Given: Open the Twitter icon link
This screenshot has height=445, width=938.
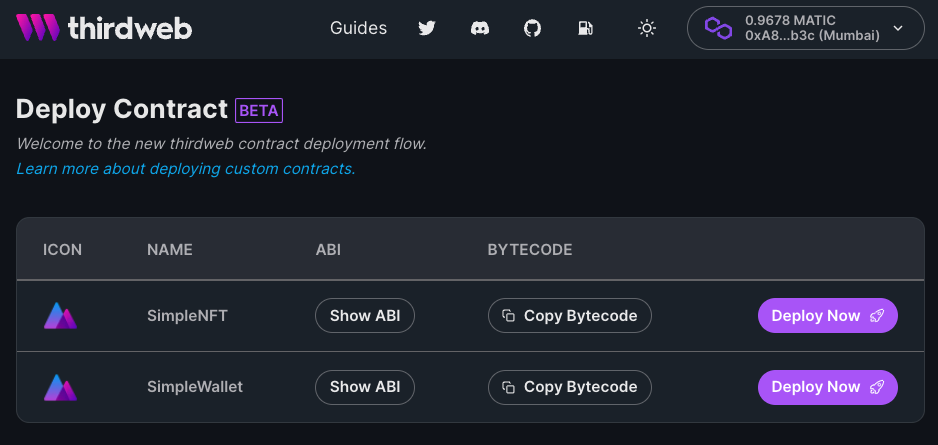Looking at the screenshot, I should (427, 28).
